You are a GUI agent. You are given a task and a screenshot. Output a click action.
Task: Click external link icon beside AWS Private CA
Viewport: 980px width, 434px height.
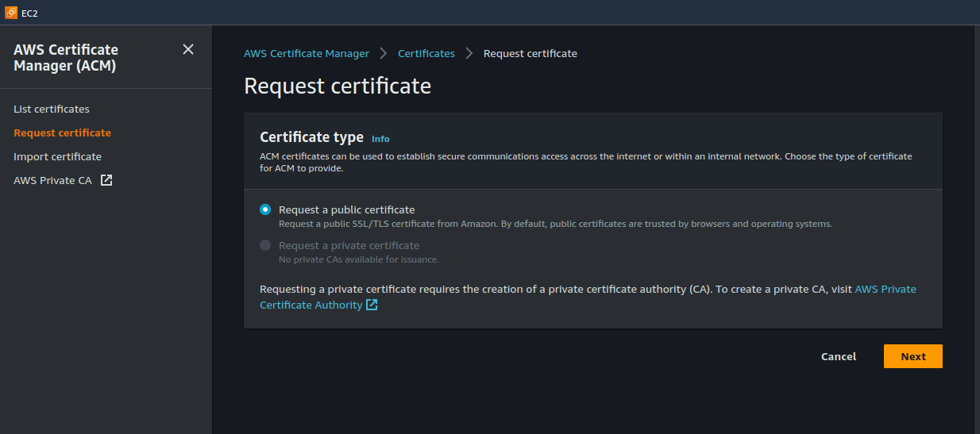click(106, 180)
